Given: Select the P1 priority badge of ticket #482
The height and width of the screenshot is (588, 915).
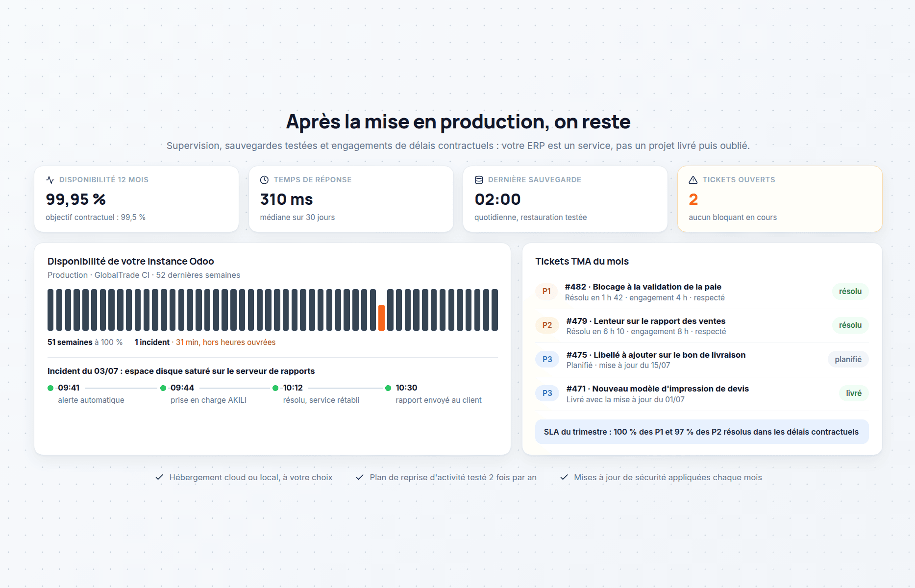Looking at the screenshot, I should pos(546,292).
